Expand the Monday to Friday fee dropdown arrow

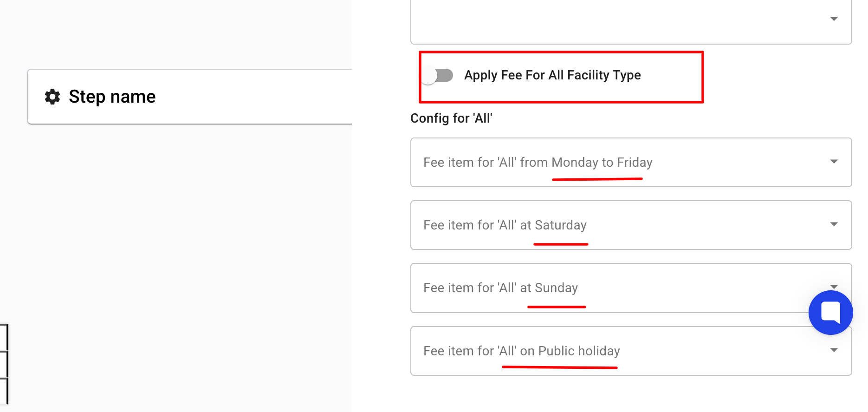tap(834, 162)
